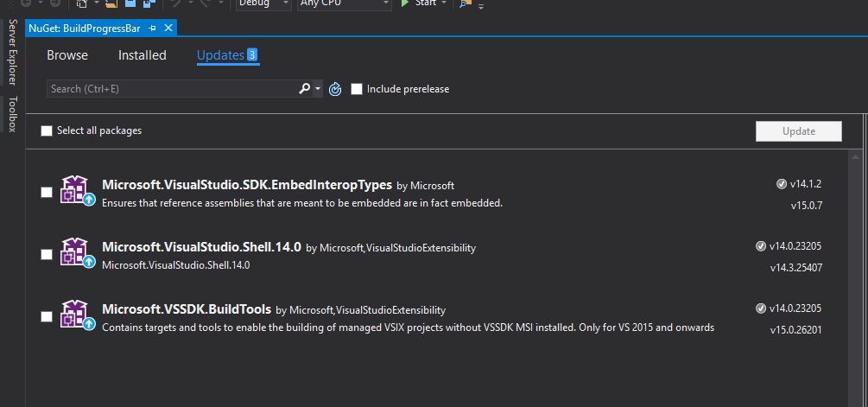Click available version v15.0.7
868x407 pixels.
point(807,206)
